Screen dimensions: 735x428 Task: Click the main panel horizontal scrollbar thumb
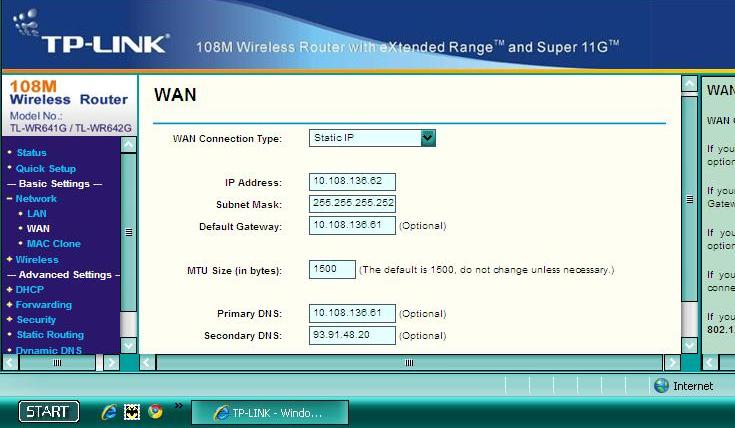click(409, 363)
